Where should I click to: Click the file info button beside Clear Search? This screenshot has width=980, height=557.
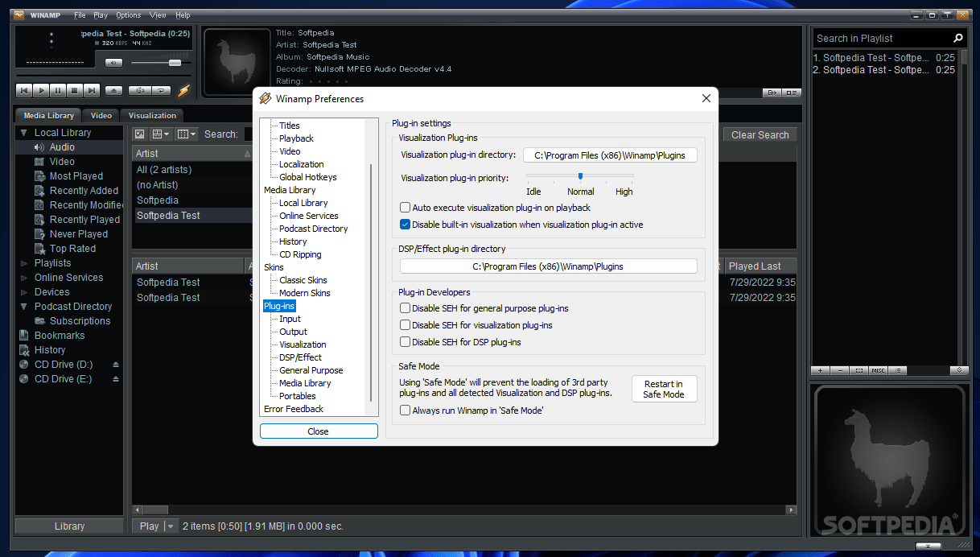point(772,93)
